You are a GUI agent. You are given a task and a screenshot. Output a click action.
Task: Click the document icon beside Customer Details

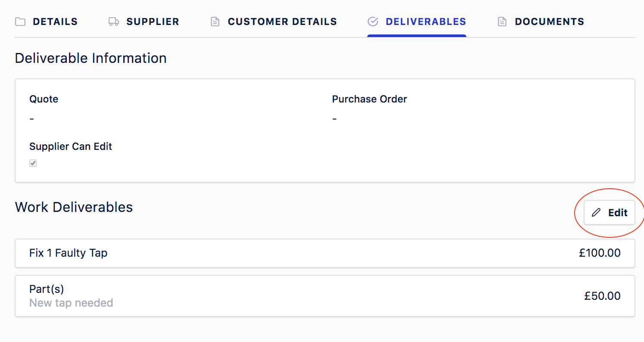215,22
